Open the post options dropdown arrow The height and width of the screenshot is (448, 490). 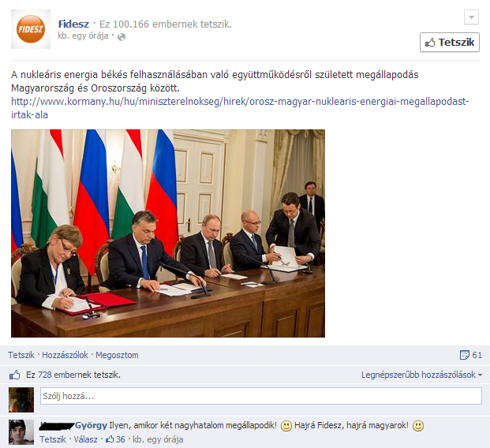471,17
